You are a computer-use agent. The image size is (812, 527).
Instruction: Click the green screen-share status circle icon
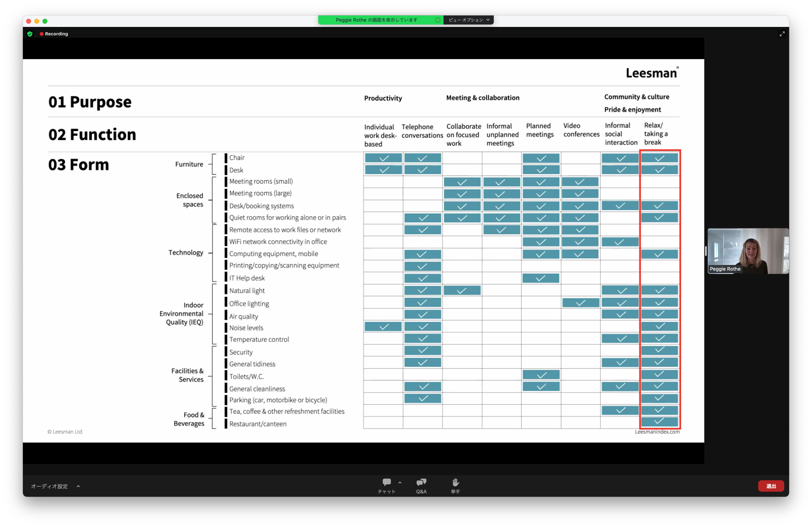(438, 20)
